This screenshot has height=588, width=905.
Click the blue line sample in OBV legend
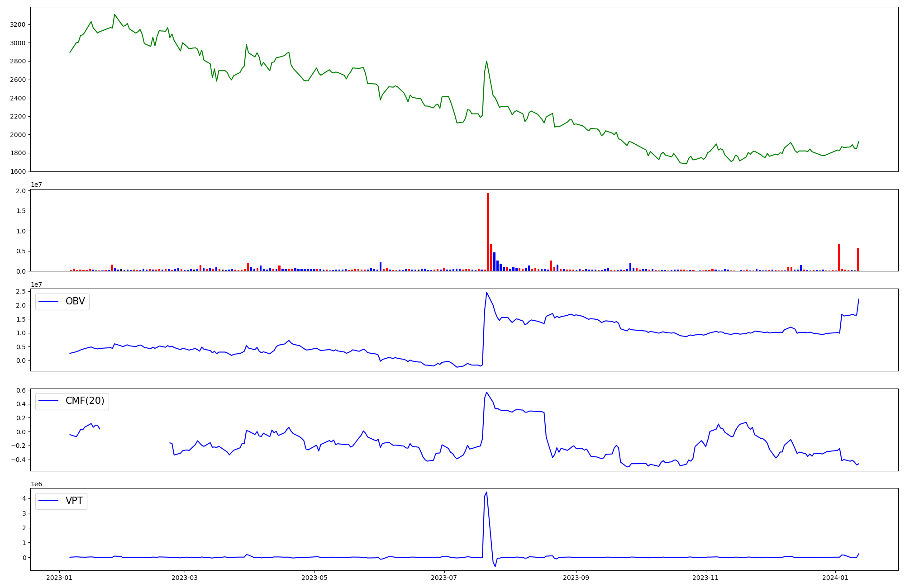pyautogui.click(x=49, y=301)
